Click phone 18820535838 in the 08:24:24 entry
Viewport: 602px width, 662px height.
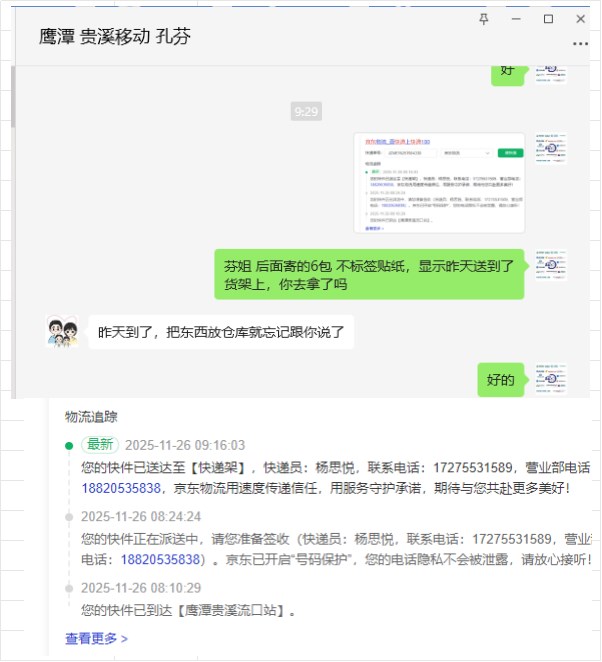(x=160, y=560)
